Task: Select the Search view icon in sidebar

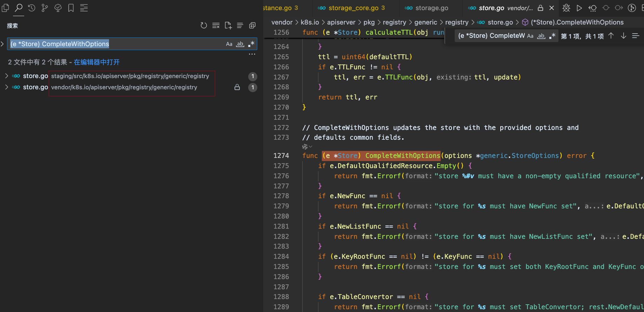Action: coord(19,8)
